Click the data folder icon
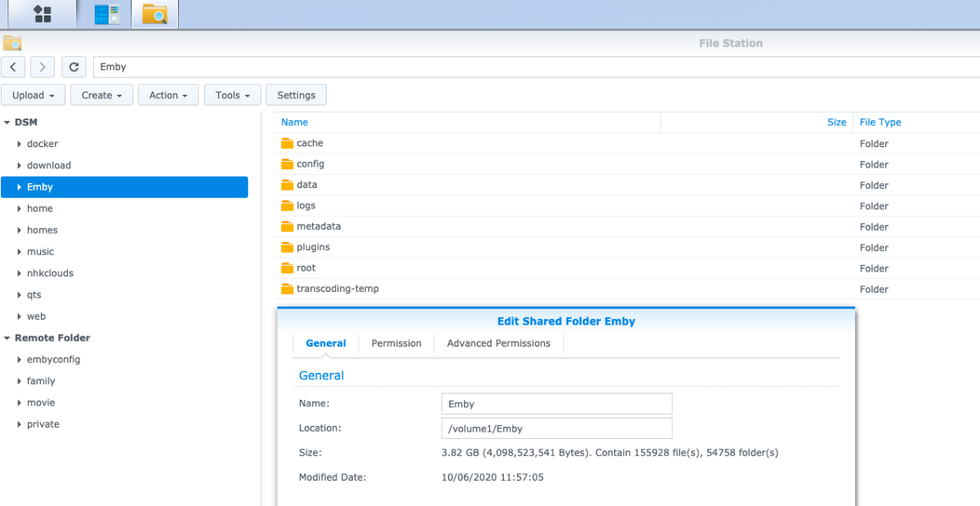Viewport: 980px width, 506px height. [287, 185]
